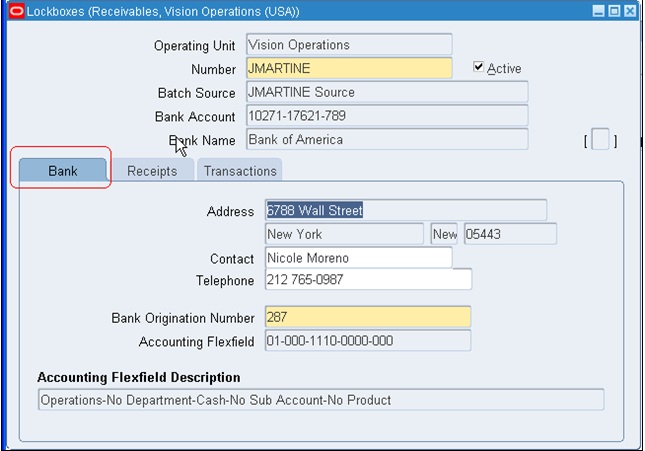
Task: Click the Address field 6788 Wall Street
Action: pos(406,210)
